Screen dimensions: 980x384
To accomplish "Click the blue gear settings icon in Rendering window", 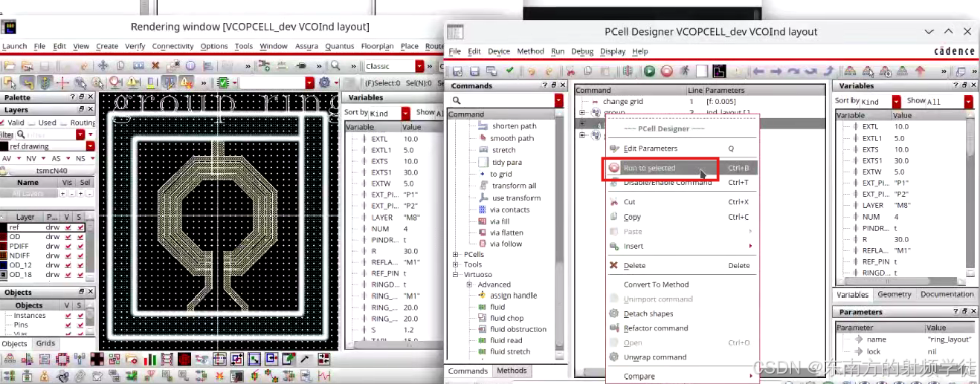I will (x=324, y=82).
